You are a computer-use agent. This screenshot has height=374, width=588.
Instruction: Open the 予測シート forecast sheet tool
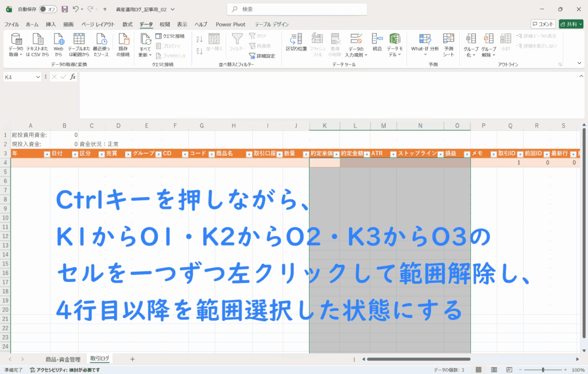pos(448,44)
